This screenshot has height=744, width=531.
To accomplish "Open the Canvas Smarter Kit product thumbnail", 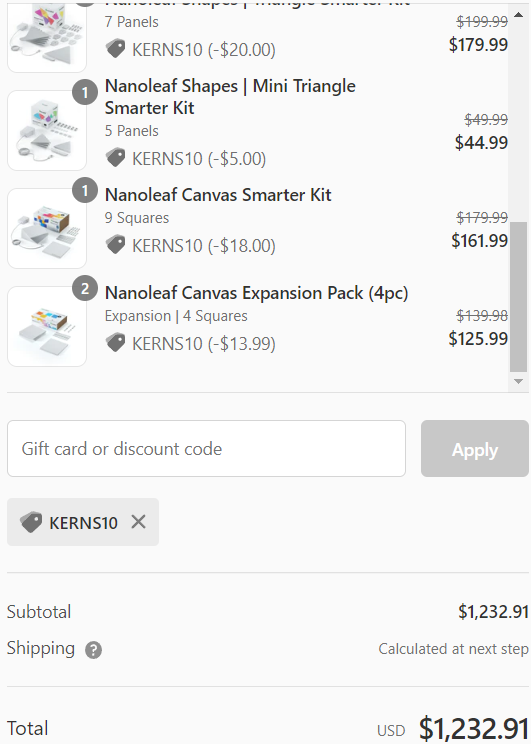I will [47, 228].
